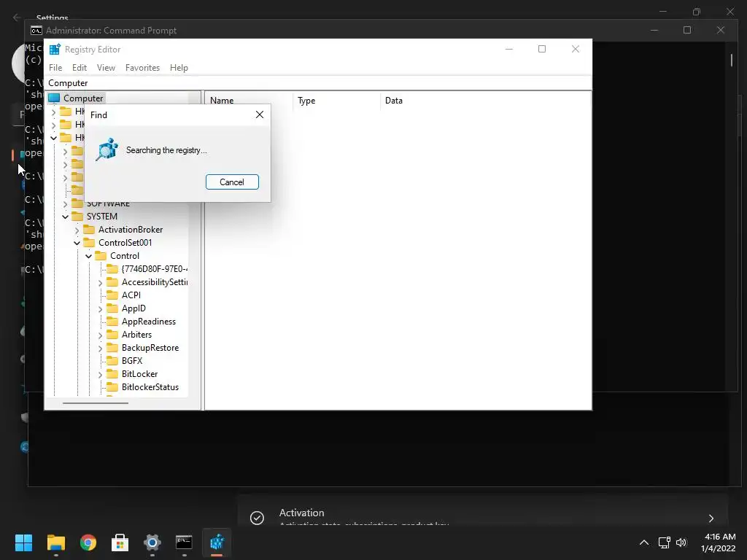Select the BGFX key
Image resolution: width=747 pixels, height=560 pixels.
tap(132, 361)
